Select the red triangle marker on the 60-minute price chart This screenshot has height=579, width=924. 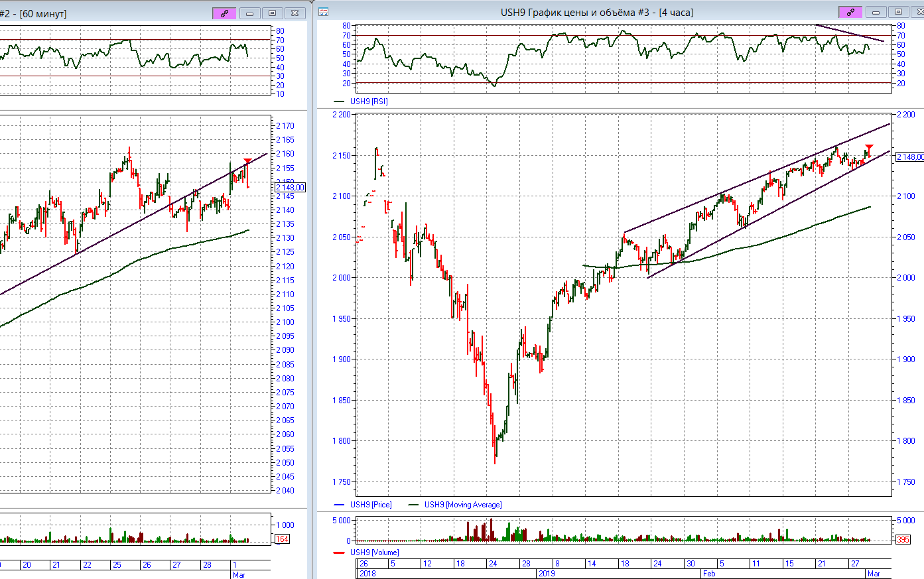coord(247,161)
